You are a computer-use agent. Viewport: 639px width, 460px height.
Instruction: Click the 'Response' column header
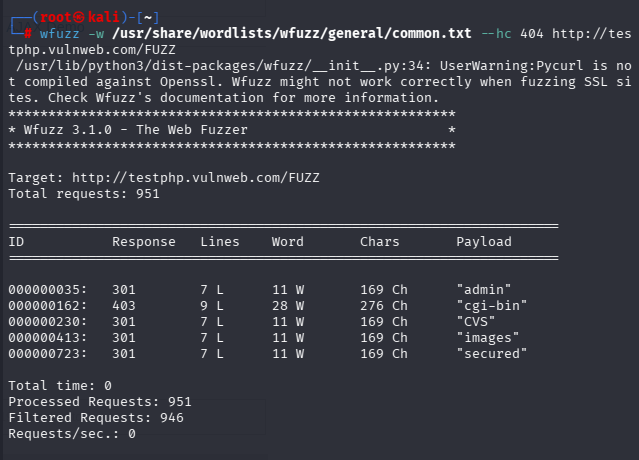point(144,242)
